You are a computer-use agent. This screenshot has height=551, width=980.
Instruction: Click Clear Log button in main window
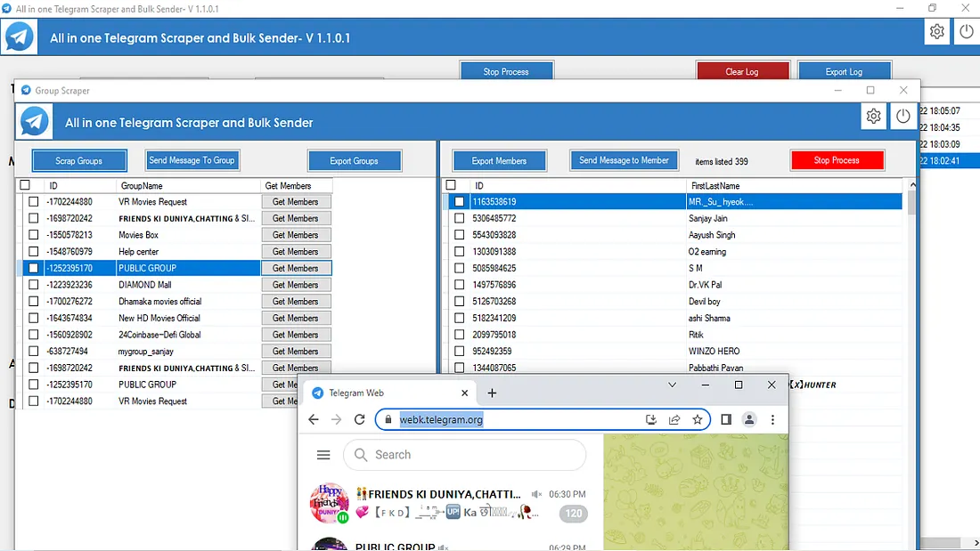[x=742, y=70]
